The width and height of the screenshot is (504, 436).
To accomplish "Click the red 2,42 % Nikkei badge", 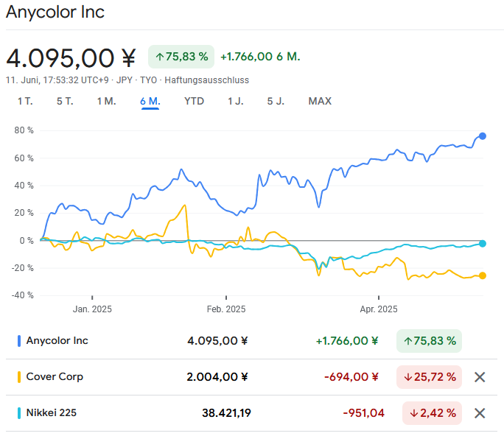I will tap(432, 413).
